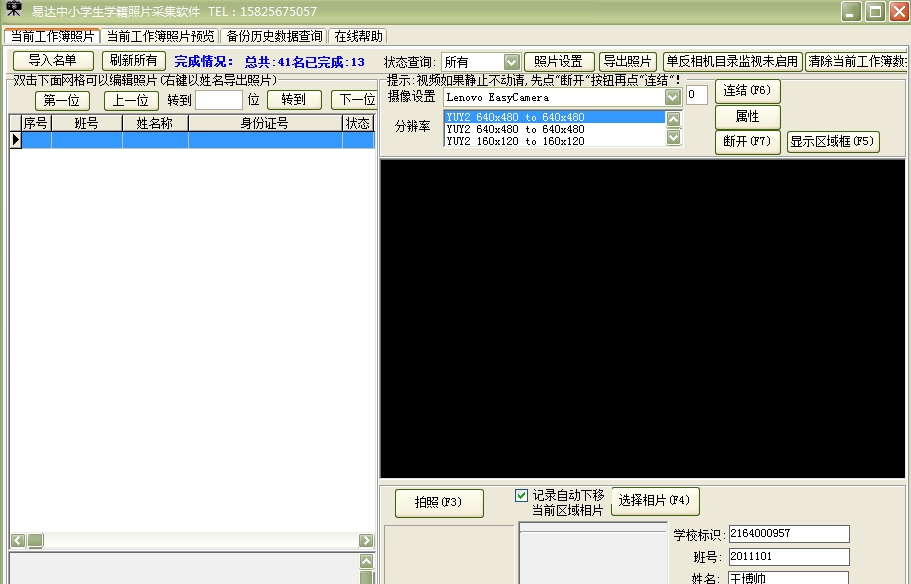Screen dimensions: 911x584
Task: 取消勾选"记录自动下移"复选框
Action: coord(522,494)
